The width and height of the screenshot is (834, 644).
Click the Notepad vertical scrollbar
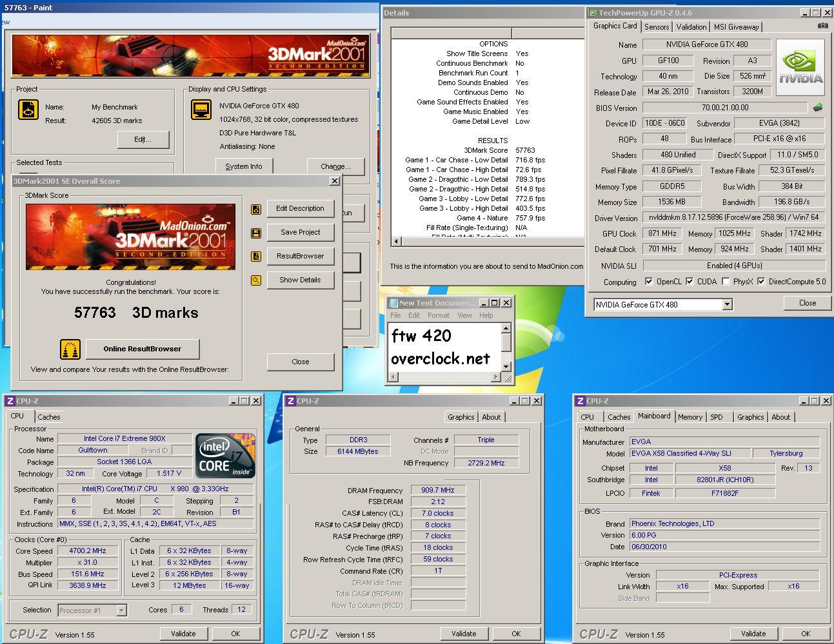(506, 347)
